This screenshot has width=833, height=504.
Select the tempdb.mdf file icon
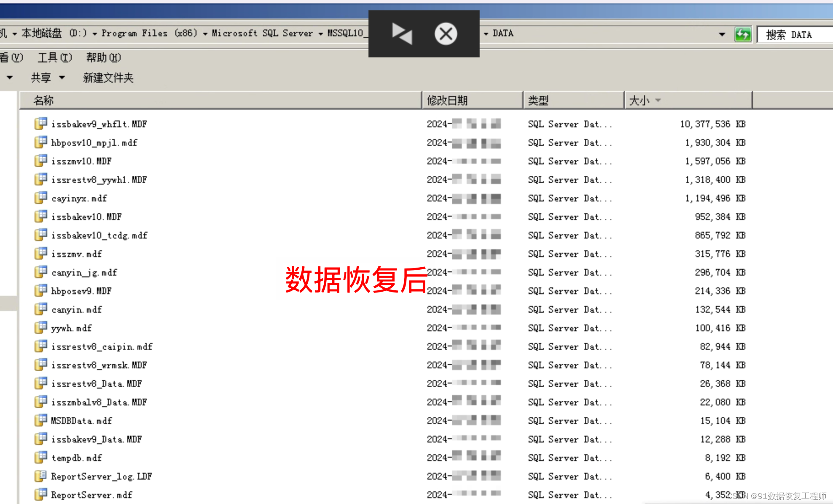40,457
